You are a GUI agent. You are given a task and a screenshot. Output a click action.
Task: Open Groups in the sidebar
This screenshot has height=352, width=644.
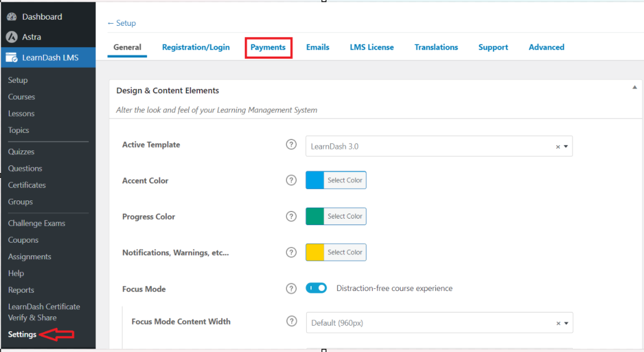[x=20, y=202]
